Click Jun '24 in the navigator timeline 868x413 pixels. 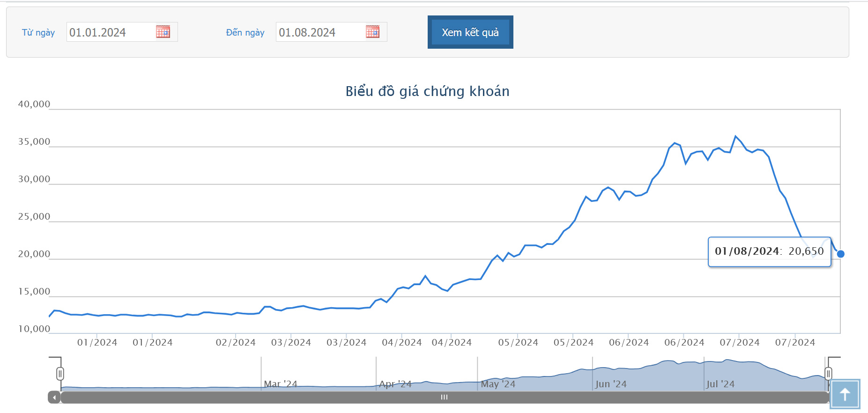[x=611, y=384]
